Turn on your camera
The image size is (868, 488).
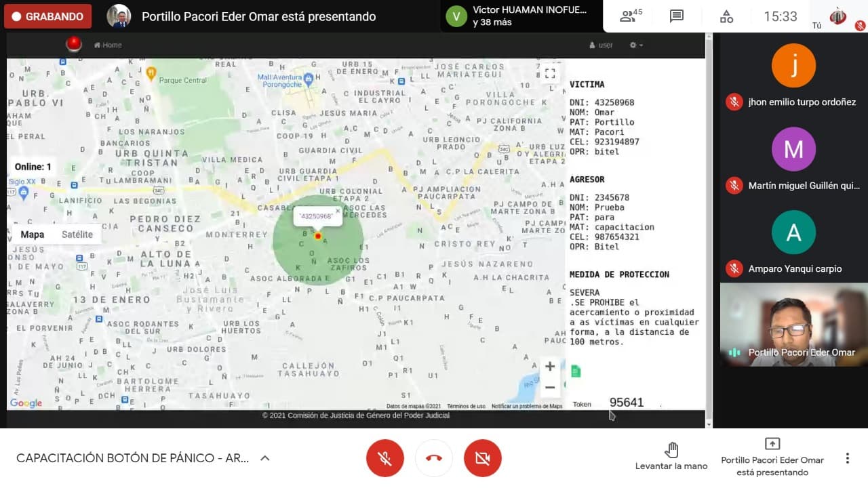pos(483,458)
